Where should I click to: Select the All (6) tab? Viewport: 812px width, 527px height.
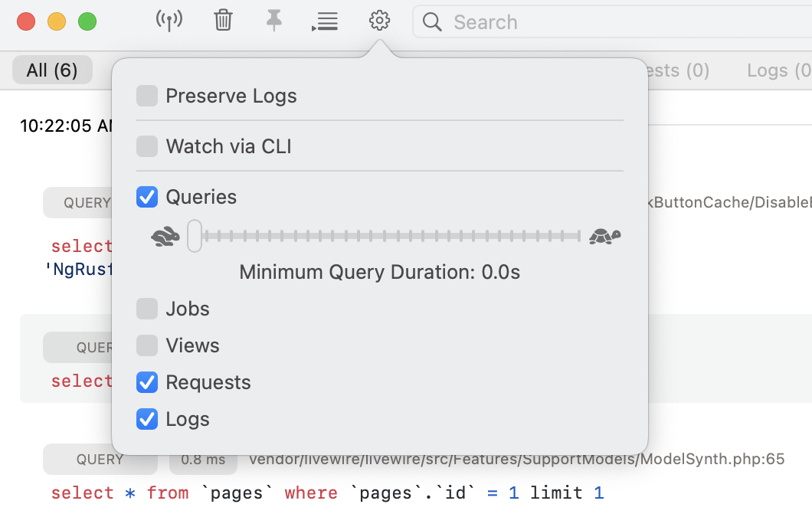[x=52, y=70]
